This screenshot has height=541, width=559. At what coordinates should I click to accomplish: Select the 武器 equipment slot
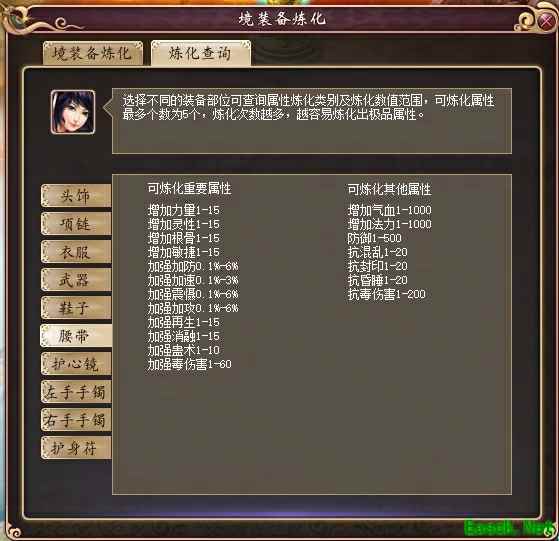pyautogui.click(x=76, y=279)
